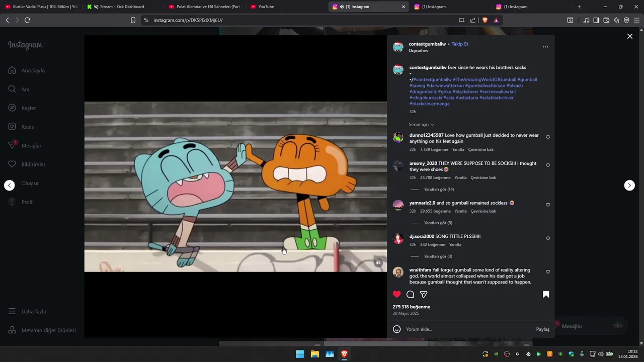Viewport: 644px width, 362px height.
Task: Switch to the YouTube browser tab
Action: pos(287,7)
